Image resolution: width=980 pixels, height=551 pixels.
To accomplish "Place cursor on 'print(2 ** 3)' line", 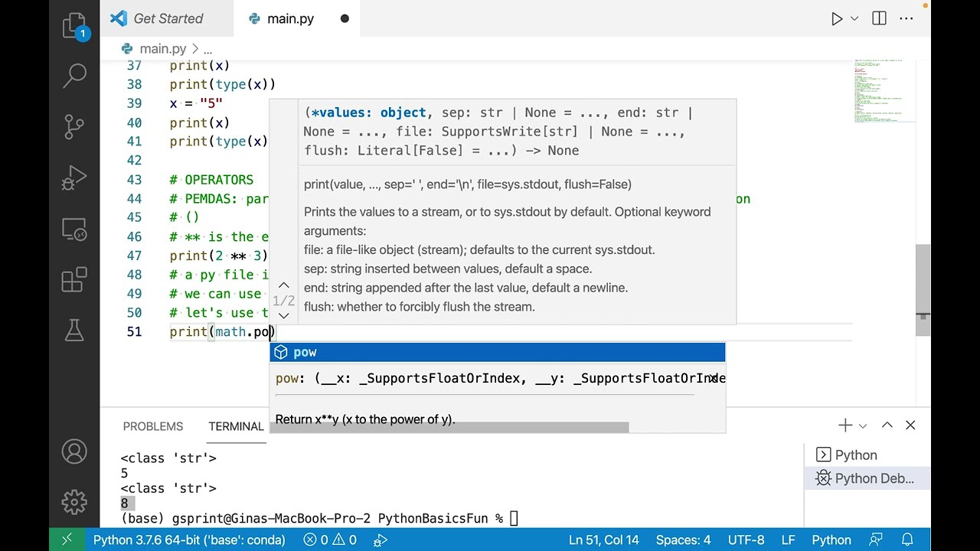I will coord(218,256).
